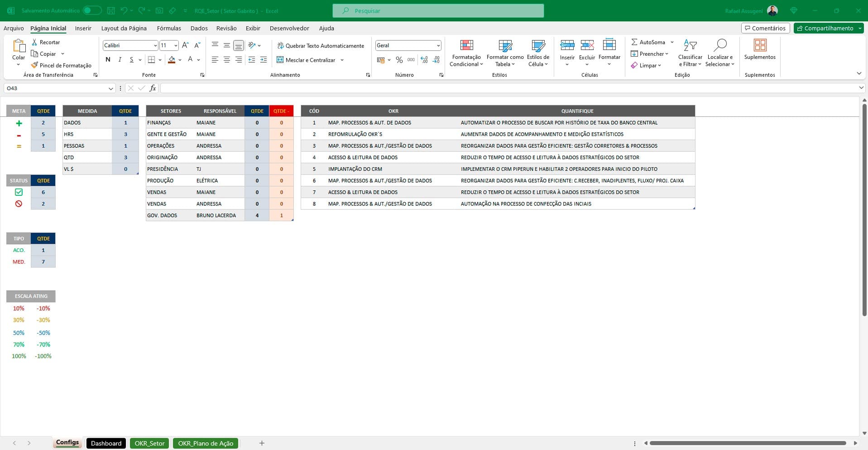Click Preencher fill button
The width and height of the screenshot is (868, 450).
tap(649, 53)
